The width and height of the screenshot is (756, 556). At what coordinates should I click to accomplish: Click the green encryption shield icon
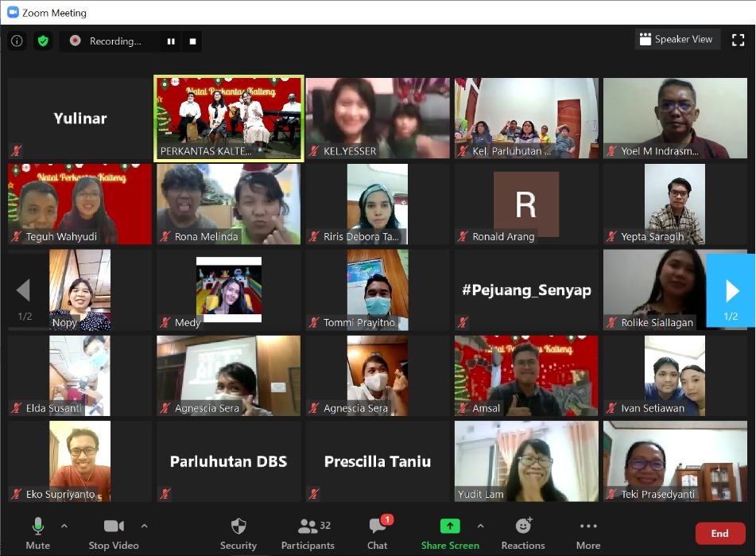(43, 41)
